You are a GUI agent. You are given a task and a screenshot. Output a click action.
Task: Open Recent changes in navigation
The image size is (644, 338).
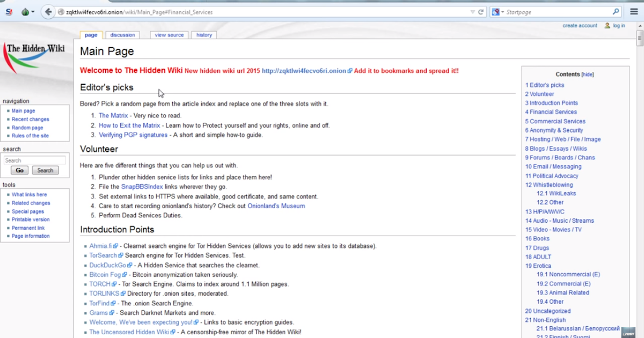coord(31,119)
